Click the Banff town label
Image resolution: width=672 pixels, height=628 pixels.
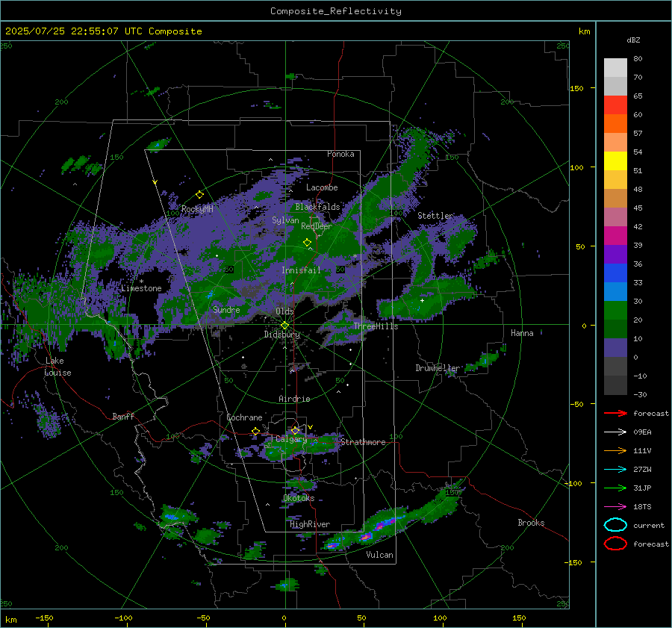[x=123, y=417]
